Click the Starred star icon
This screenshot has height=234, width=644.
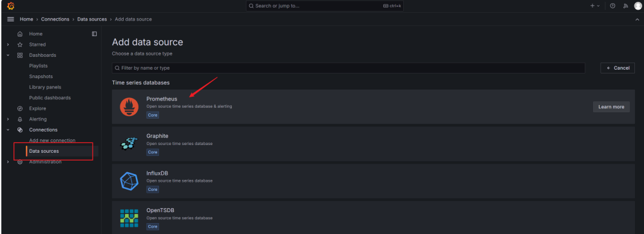pos(20,44)
